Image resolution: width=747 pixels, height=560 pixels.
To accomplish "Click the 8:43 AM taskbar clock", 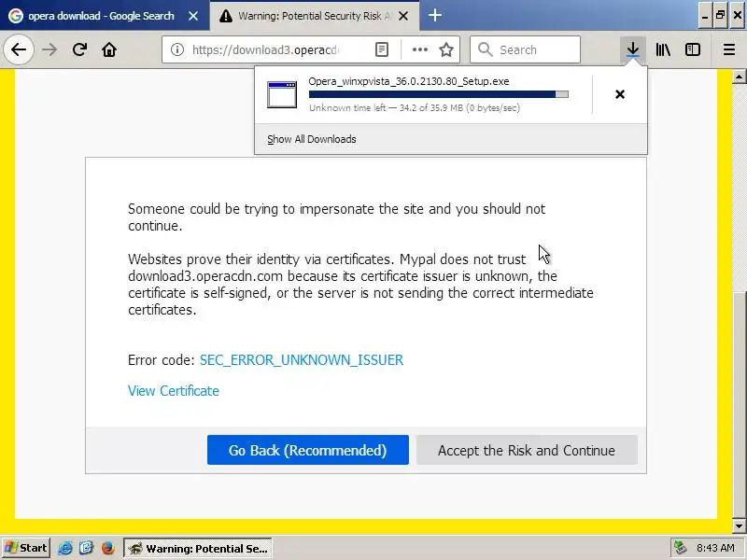I will (x=715, y=548).
